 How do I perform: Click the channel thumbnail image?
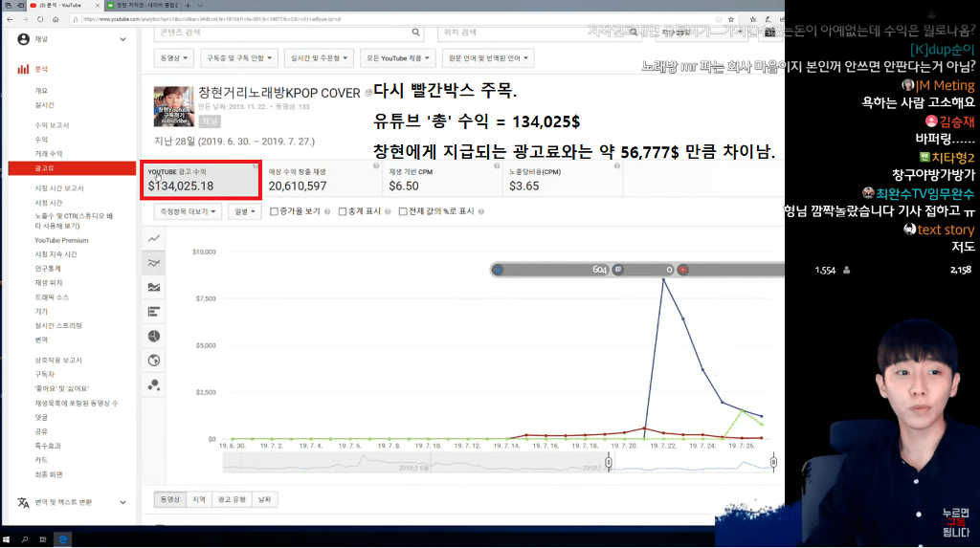tap(174, 107)
